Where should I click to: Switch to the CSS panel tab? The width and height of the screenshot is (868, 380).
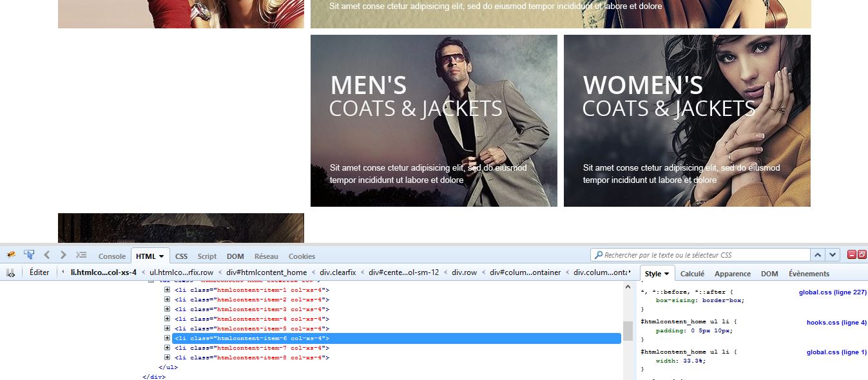181,256
